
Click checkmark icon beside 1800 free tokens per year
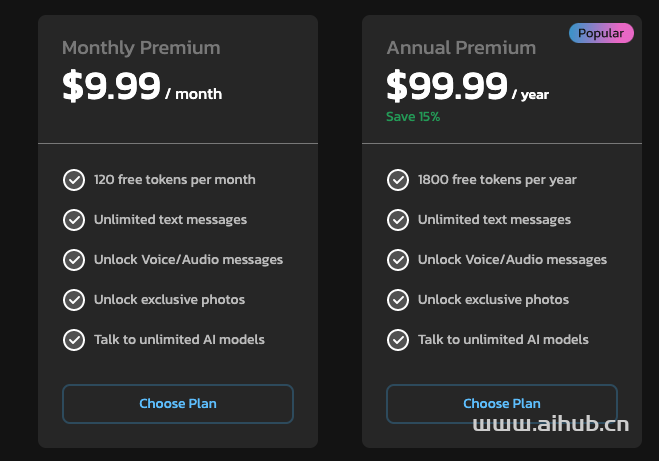398,180
